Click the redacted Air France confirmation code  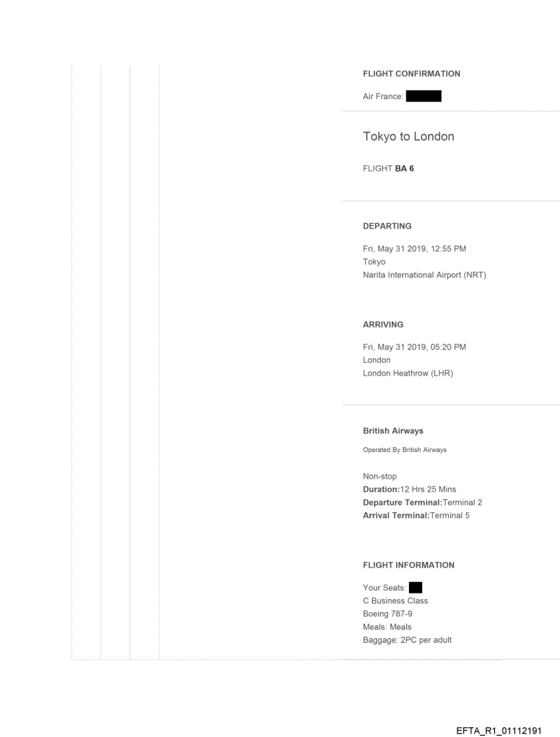423,96
